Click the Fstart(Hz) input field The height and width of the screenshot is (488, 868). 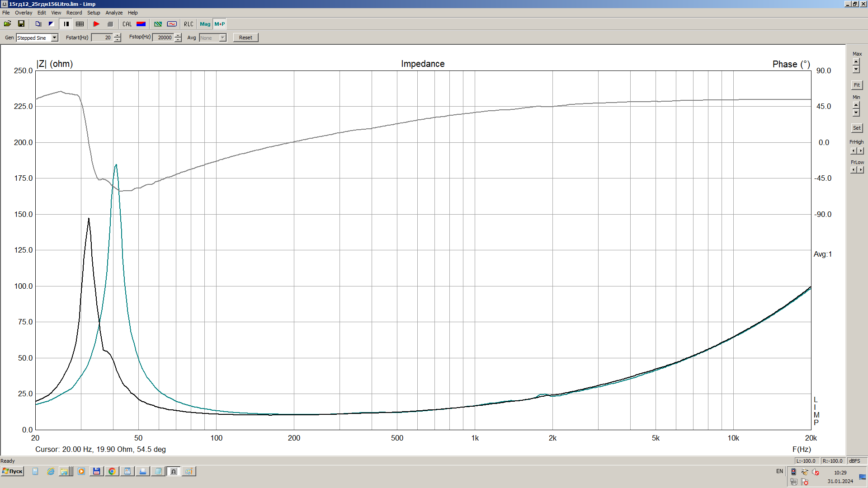(x=102, y=38)
